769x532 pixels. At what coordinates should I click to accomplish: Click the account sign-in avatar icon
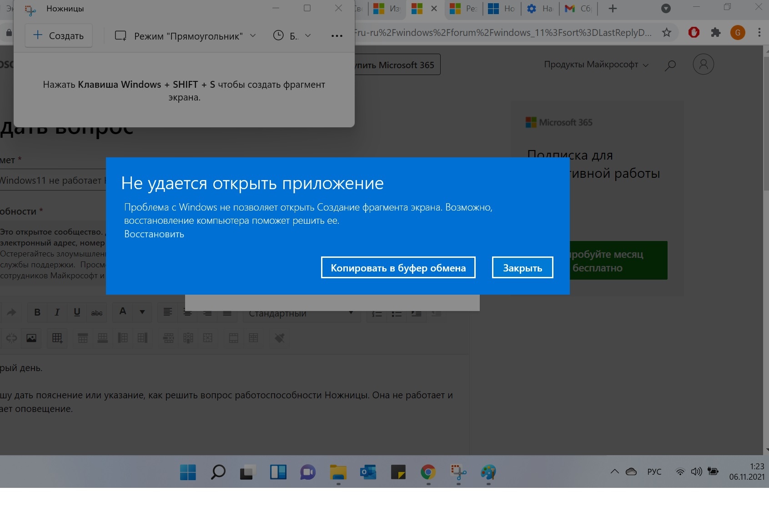[x=703, y=64]
